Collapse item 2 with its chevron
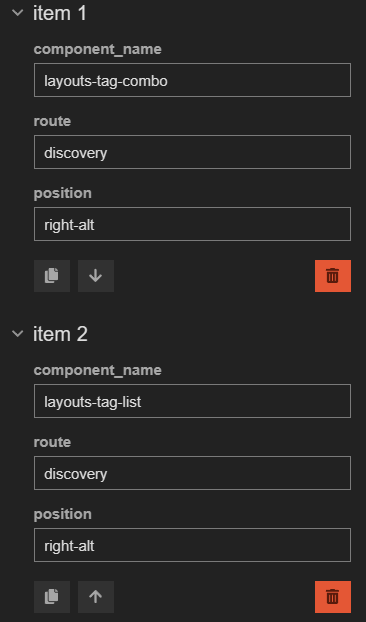This screenshot has width=366, height=622. point(18,334)
